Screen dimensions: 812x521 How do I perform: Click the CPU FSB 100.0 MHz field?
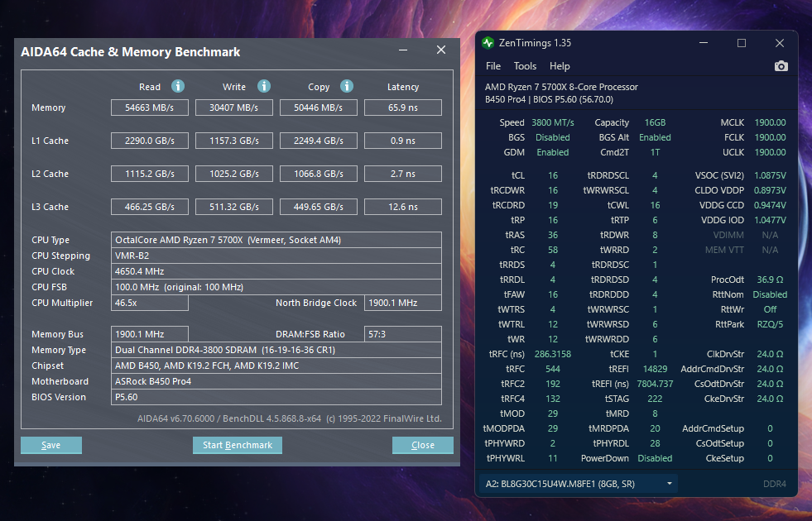click(x=276, y=287)
